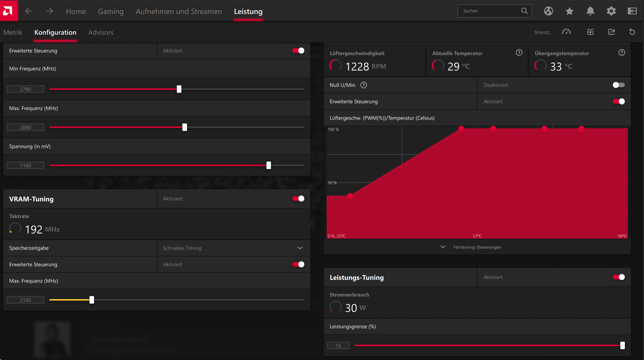
Task: Click Leistungsgrenze slider handle
Action: (622, 346)
